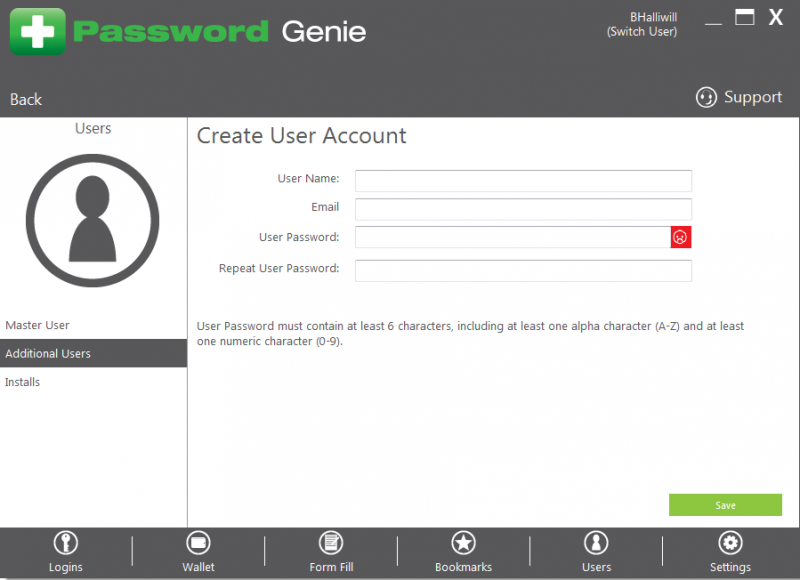Screen dimensions: 800x580
Task: Click Switch User near BHalliwill
Action: click(642, 31)
